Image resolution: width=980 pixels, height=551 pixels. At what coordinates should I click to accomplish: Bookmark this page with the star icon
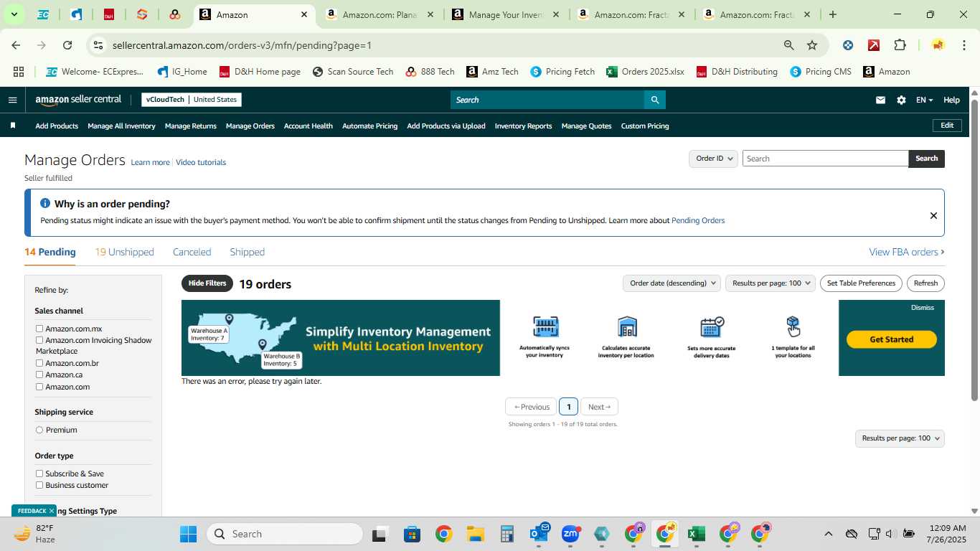coord(812,45)
